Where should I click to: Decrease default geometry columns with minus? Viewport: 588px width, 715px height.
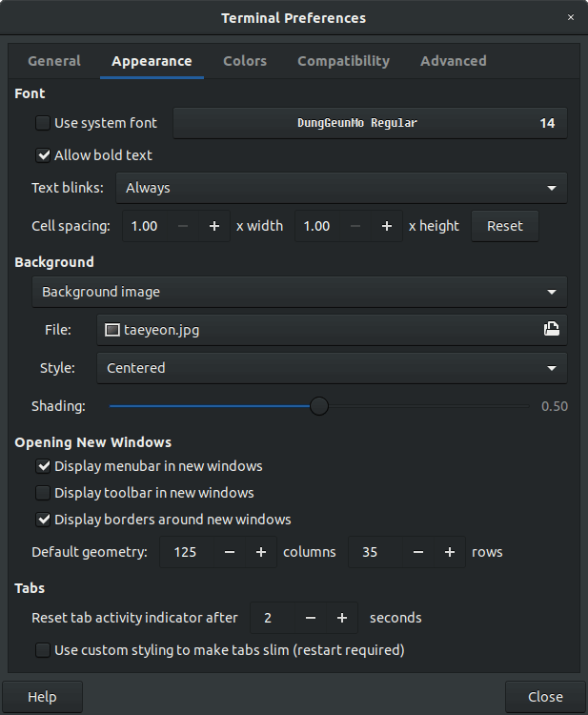click(229, 552)
